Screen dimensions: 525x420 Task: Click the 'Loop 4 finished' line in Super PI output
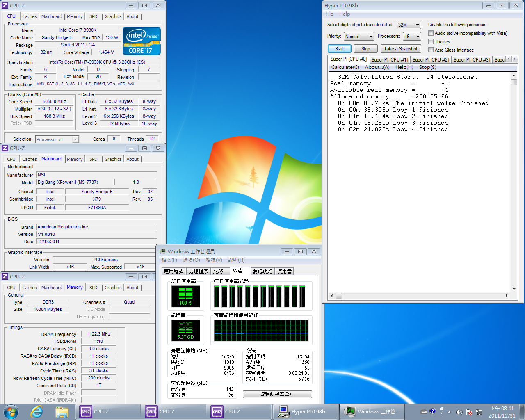click(393, 130)
